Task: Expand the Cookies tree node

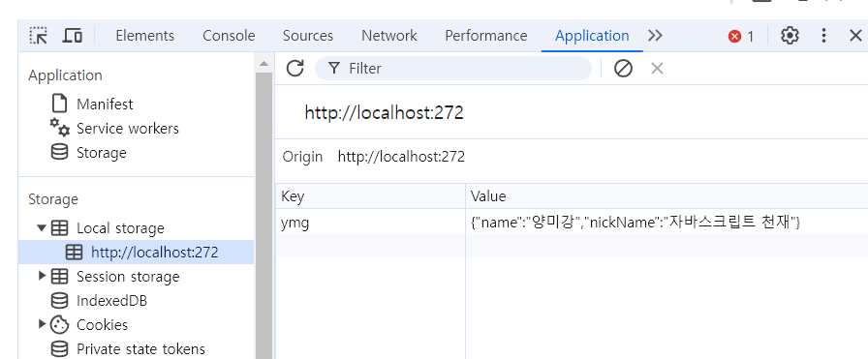Action: [42, 323]
